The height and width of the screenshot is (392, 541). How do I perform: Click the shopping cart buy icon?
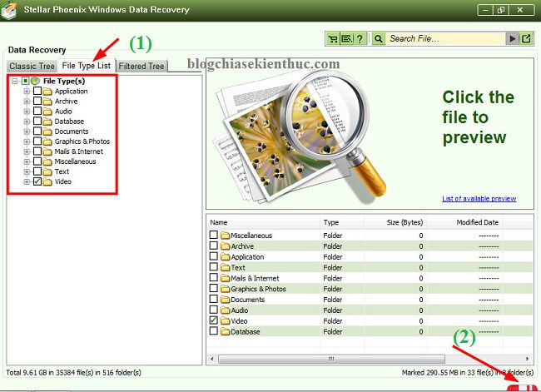pos(333,38)
